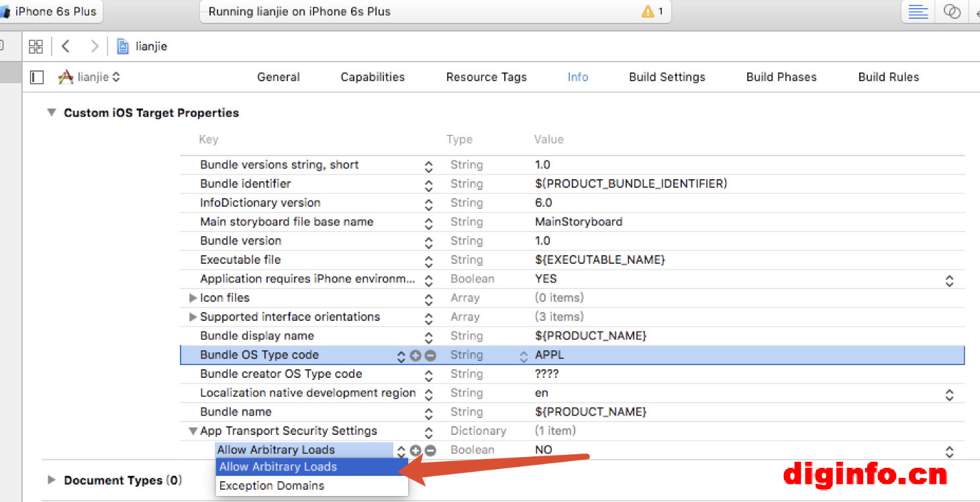Open the NO value popup for Allow Arbitrary Loads
Viewport: 980px width, 502px height.
(949, 452)
